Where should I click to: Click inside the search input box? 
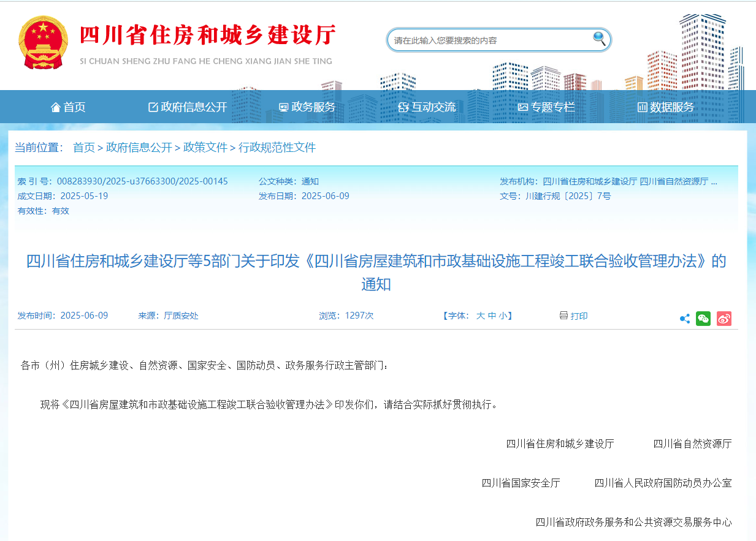tap(484, 39)
